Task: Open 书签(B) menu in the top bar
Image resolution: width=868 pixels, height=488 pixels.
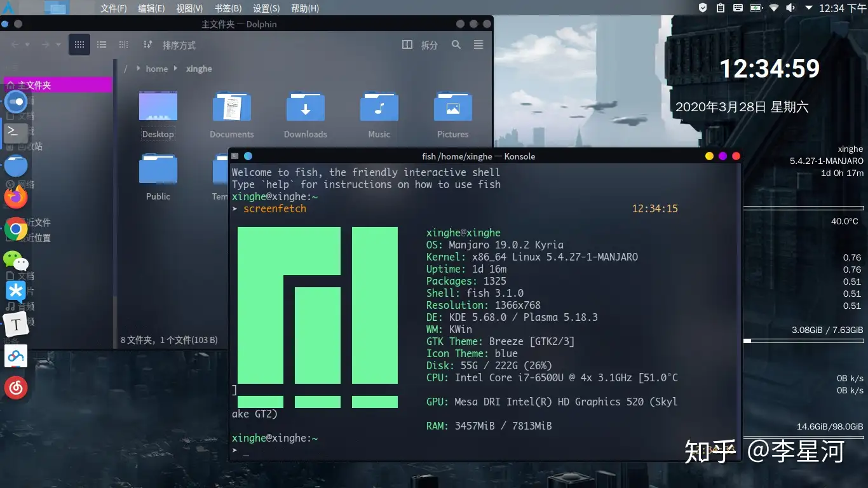Action: pyautogui.click(x=228, y=8)
